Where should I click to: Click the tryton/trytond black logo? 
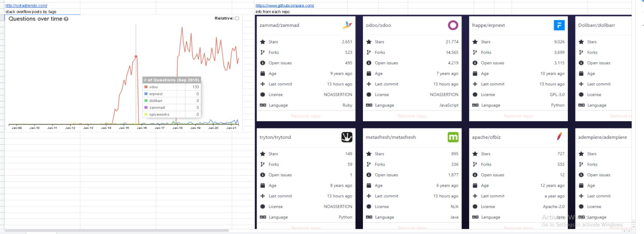tap(347, 137)
